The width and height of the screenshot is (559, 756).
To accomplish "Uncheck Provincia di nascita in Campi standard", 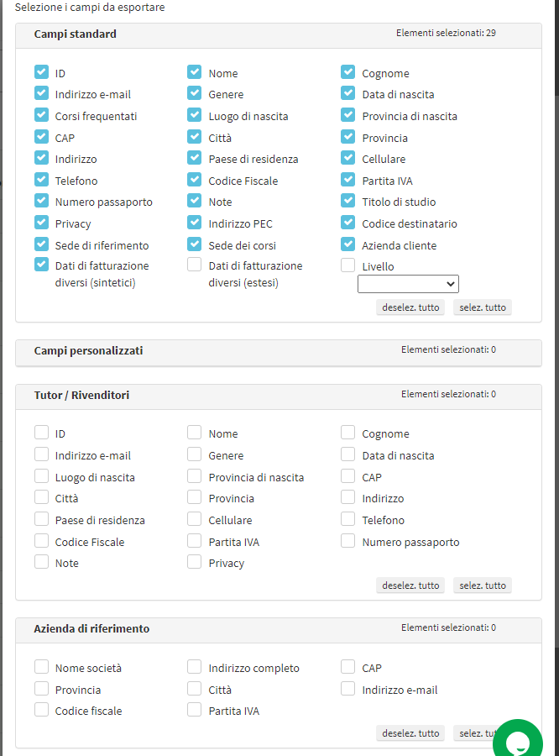I will (347, 115).
